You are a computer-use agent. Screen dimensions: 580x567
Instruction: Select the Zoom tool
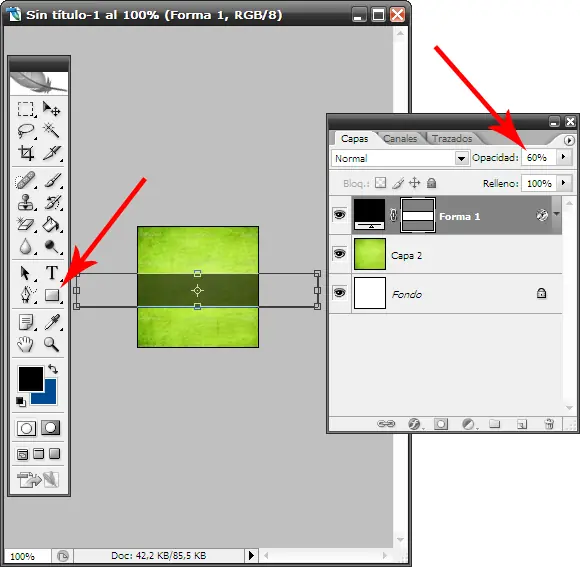click(51, 344)
